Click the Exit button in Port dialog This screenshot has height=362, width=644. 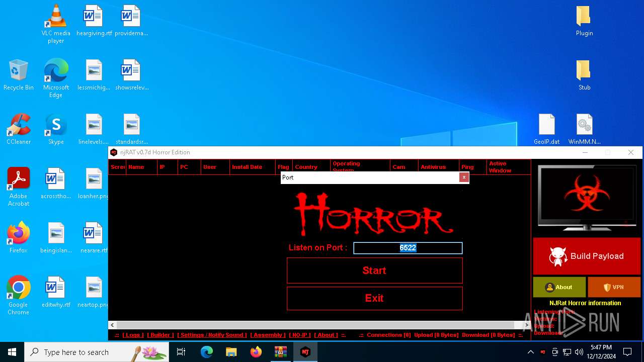tap(374, 298)
